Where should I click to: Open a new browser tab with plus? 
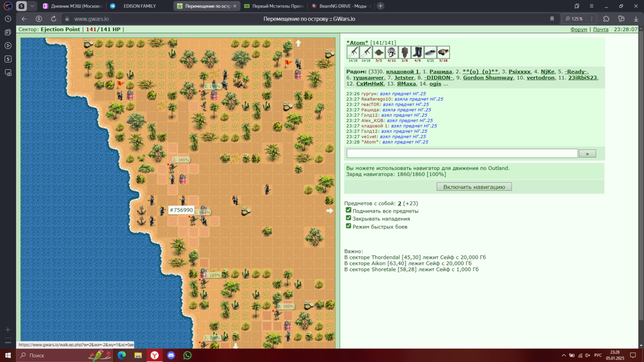(x=380, y=6)
